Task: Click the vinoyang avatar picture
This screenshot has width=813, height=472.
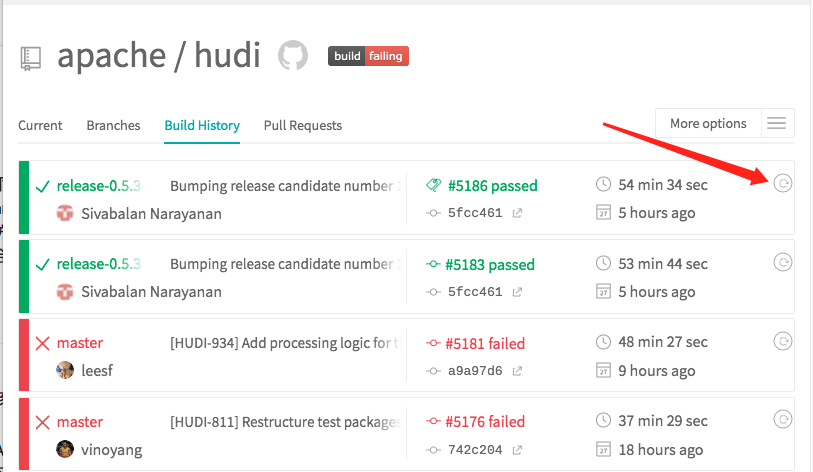Action: tap(65, 449)
